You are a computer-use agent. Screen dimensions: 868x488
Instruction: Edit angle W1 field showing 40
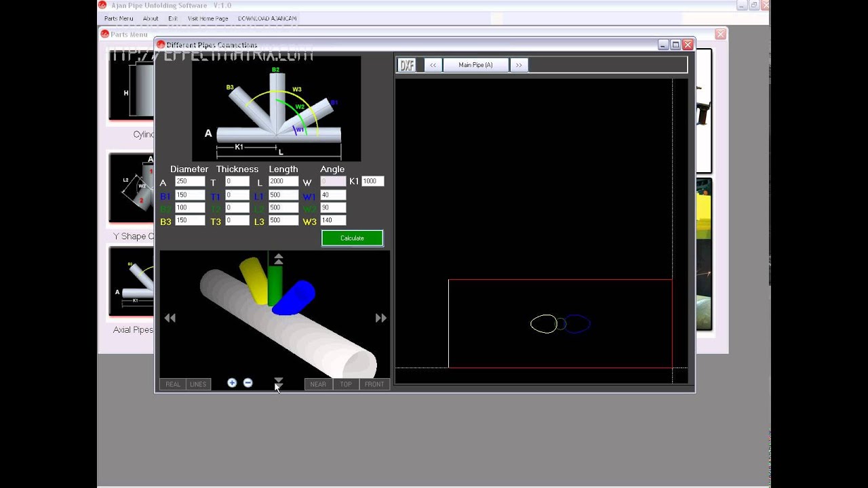click(x=333, y=195)
